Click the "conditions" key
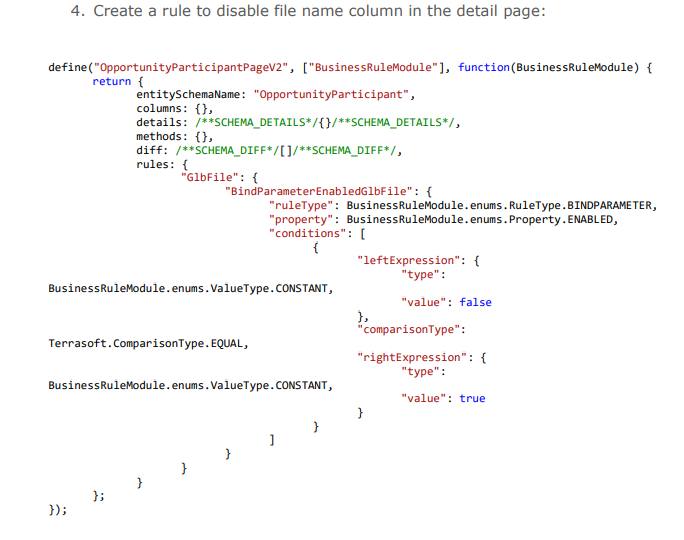Screen dimensions: 684x540 (x=308, y=233)
